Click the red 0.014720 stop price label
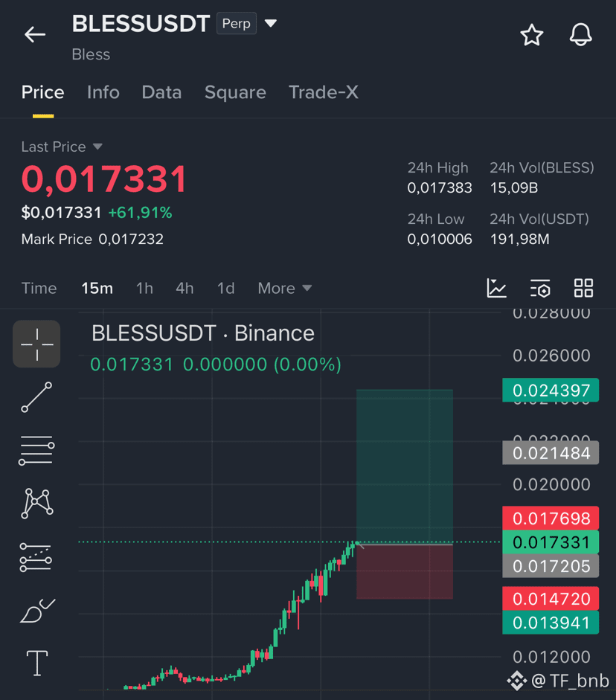Screen dimensions: 616x700 [551, 599]
